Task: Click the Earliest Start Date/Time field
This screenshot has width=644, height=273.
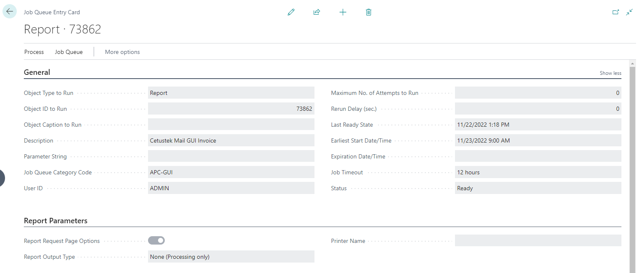Action: pos(538,140)
